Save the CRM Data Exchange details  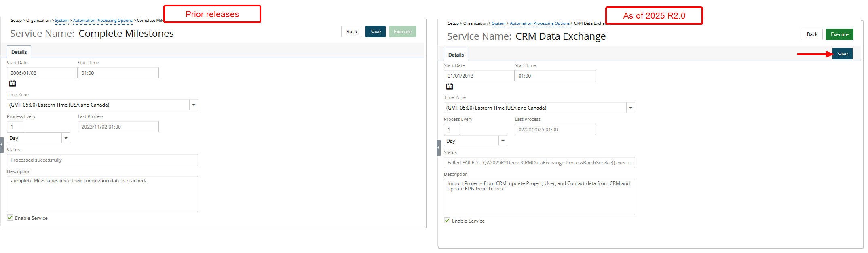843,54
